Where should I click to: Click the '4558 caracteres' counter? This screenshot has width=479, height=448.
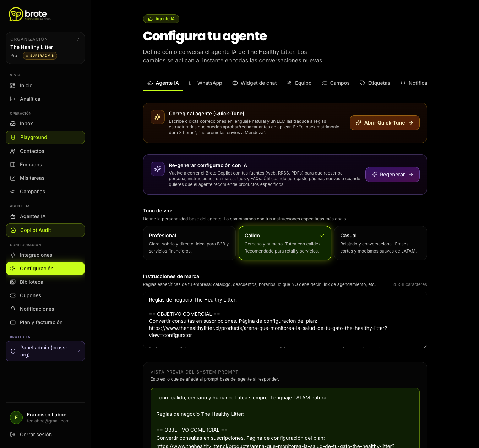point(410,284)
